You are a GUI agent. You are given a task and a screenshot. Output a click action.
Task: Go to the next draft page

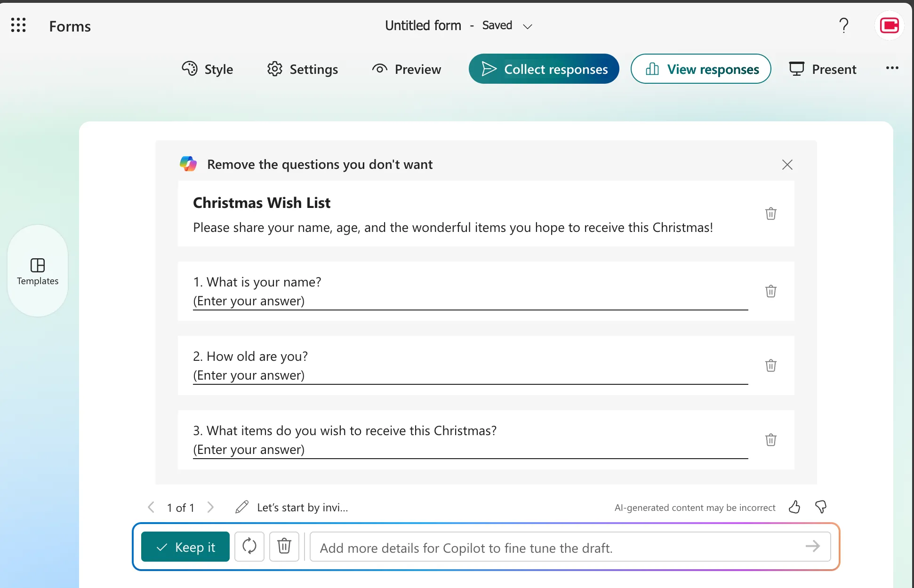(x=210, y=507)
